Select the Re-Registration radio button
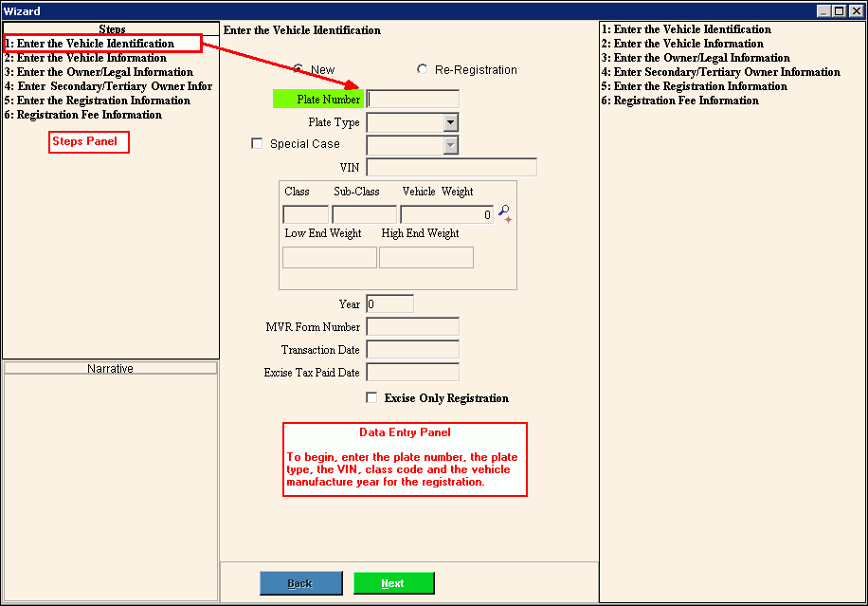868x606 pixels. coord(423,69)
